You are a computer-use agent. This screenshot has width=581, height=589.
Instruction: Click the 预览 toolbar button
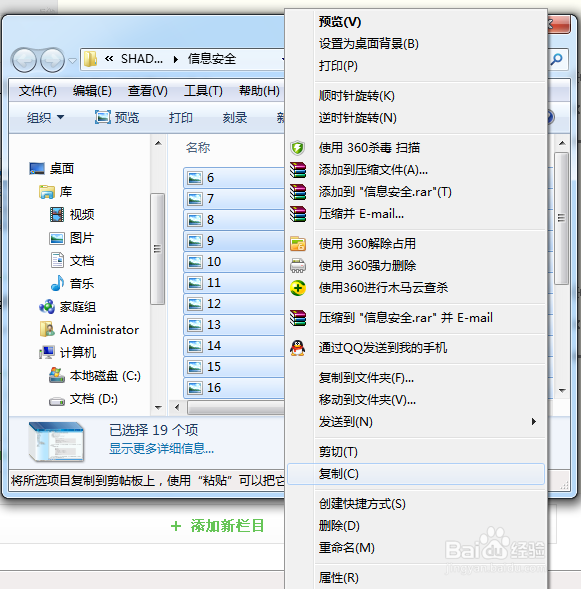click(117, 118)
